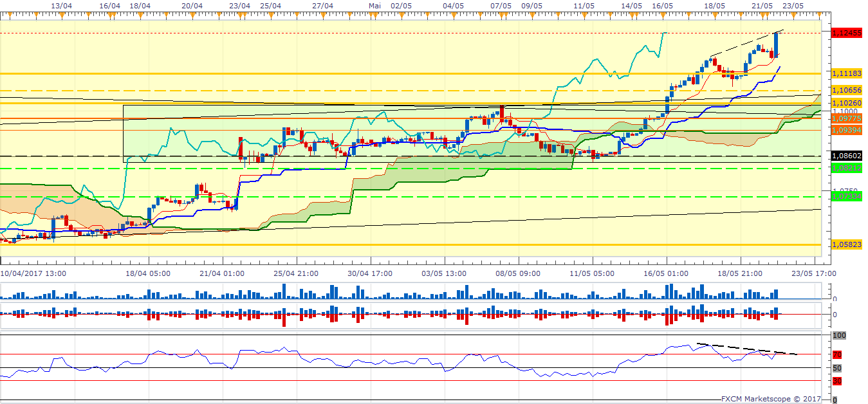The height and width of the screenshot is (404, 868).
Task: Click the 'Mai' month label on top axis
Action: point(376,5)
